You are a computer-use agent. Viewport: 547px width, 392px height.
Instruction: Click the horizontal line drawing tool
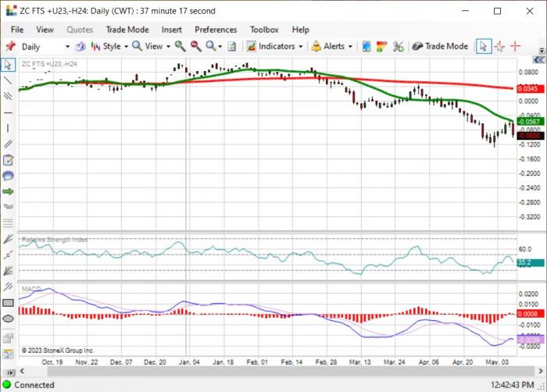tap(8, 112)
